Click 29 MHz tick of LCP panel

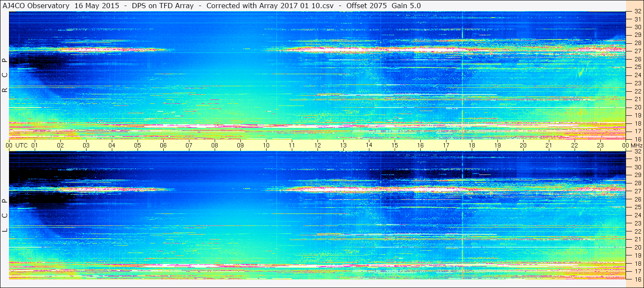[638, 175]
